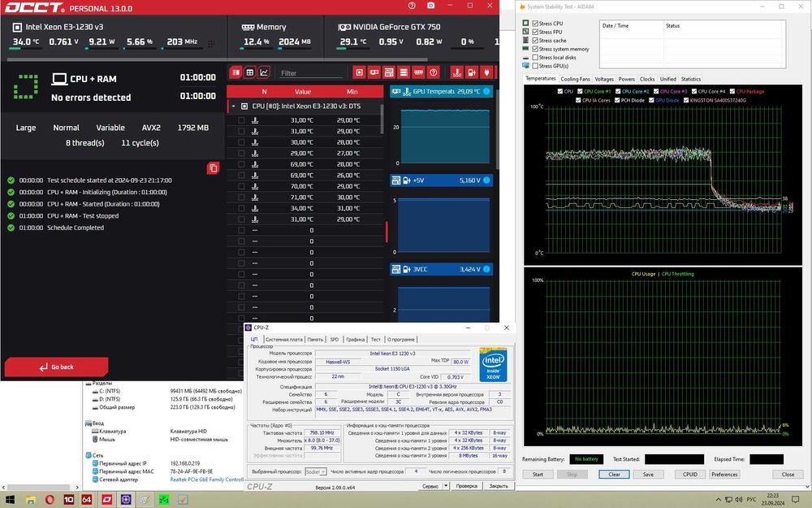Select first sensor row checkbox 31,00 °C

[241, 120]
